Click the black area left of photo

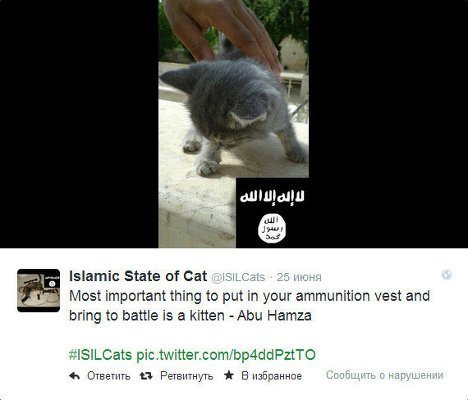[79, 124]
